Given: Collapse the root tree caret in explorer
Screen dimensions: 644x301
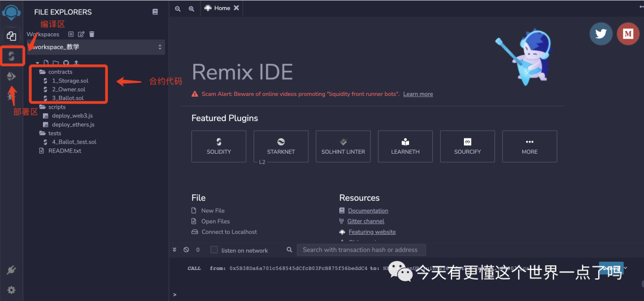Looking at the screenshot, I should (x=38, y=63).
